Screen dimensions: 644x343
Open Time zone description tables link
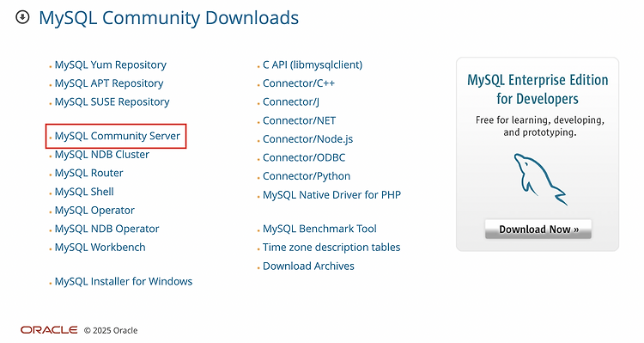click(331, 248)
